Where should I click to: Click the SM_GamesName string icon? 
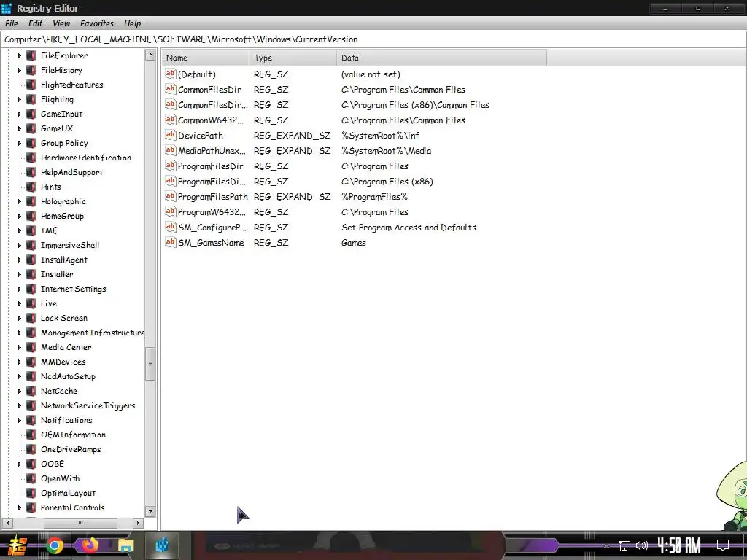pyautogui.click(x=171, y=242)
